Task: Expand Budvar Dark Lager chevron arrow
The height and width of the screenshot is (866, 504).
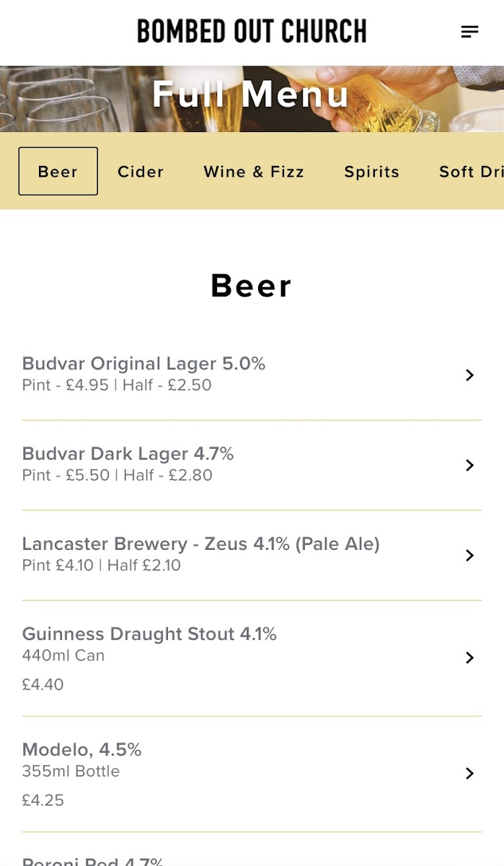Action: (x=469, y=465)
